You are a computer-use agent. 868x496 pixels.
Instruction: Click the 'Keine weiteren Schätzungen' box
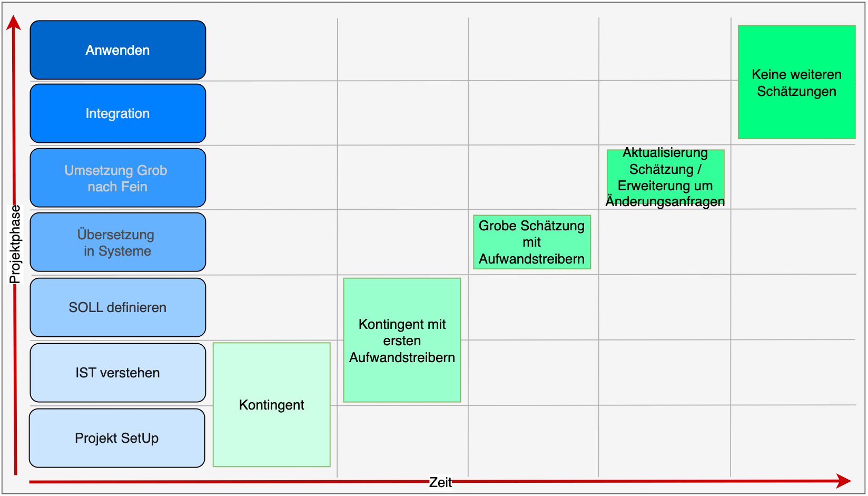(x=796, y=82)
